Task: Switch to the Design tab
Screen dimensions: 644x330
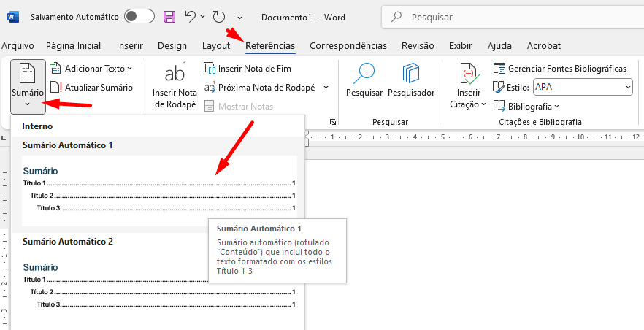Action: tap(172, 45)
